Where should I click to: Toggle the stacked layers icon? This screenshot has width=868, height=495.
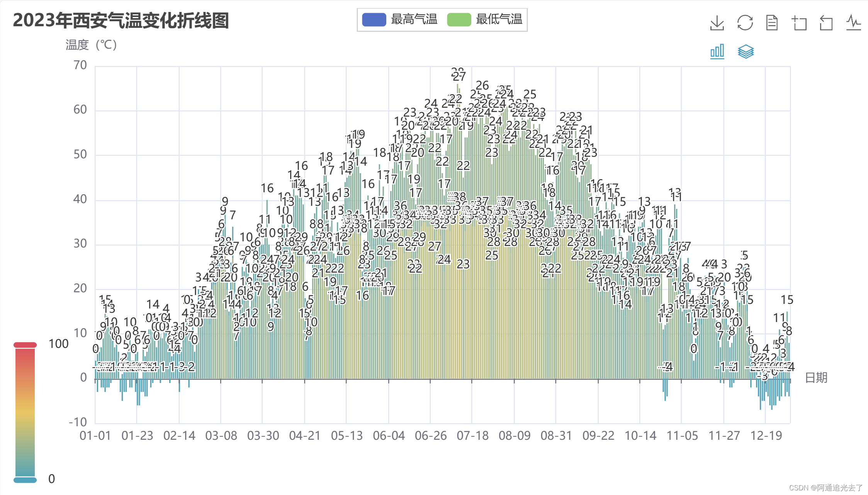[746, 51]
